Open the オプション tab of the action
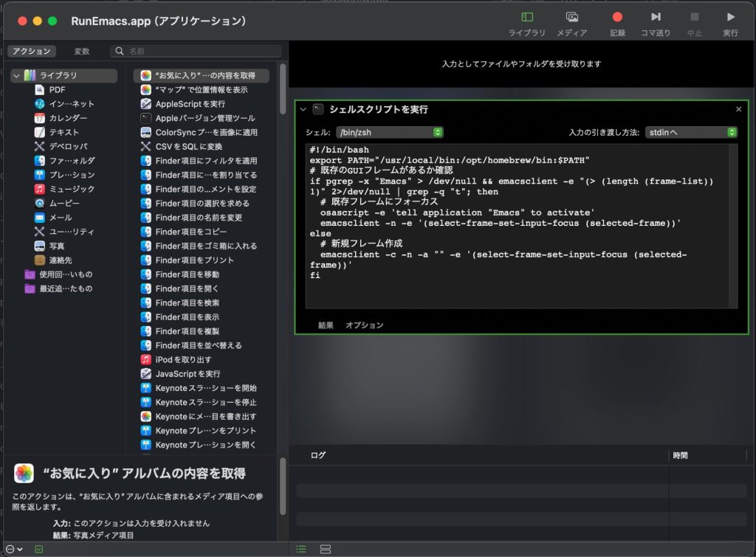This screenshot has width=756, height=557. (x=365, y=325)
